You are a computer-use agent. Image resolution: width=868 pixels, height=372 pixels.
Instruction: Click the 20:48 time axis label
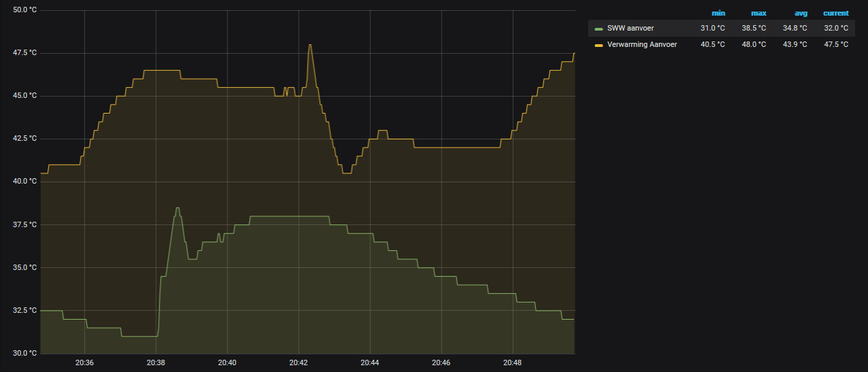pos(513,363)
